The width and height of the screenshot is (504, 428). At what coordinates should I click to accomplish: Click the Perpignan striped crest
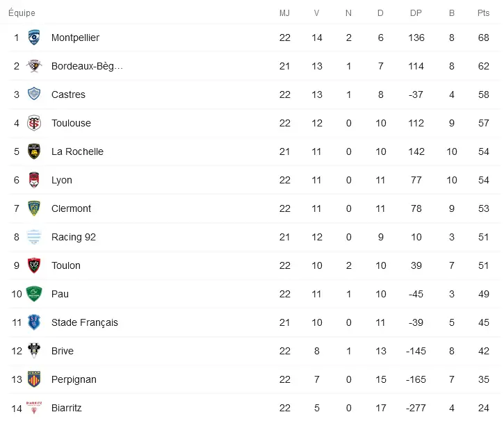(33, 379)
